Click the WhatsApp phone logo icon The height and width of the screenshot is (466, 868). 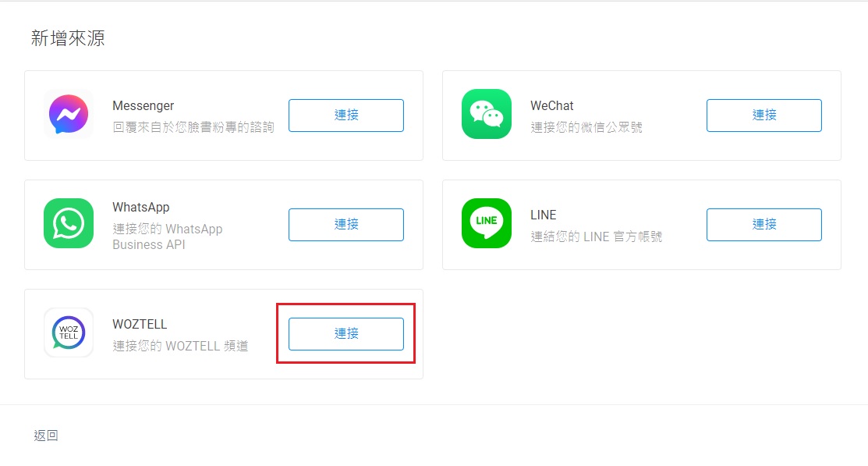click(x=69, y=223)
